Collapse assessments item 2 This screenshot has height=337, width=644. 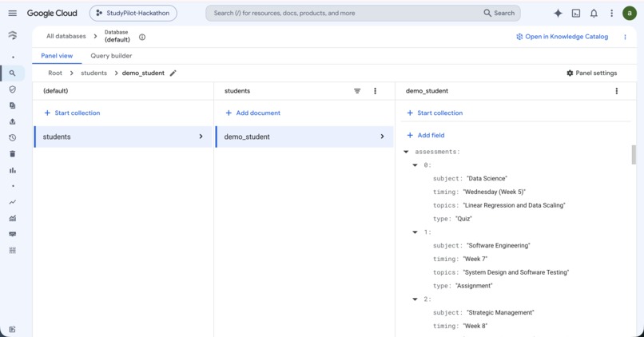pos(415,299)
